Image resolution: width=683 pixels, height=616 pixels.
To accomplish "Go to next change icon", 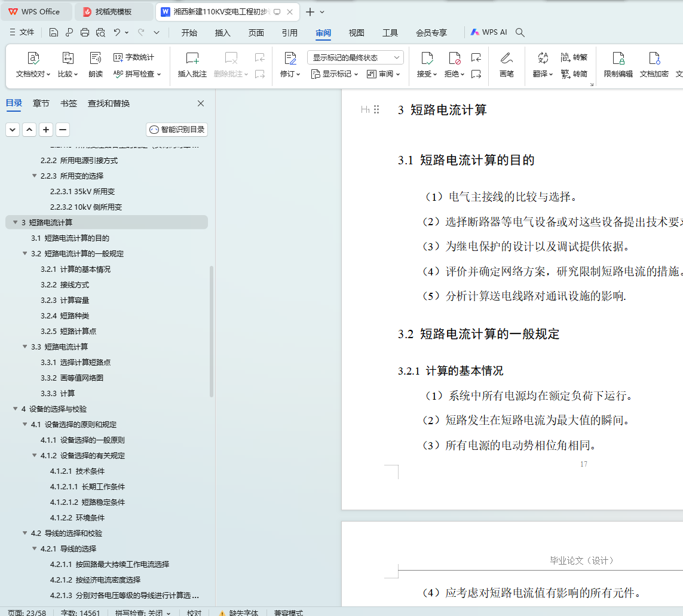I will (x=476, y=74).
